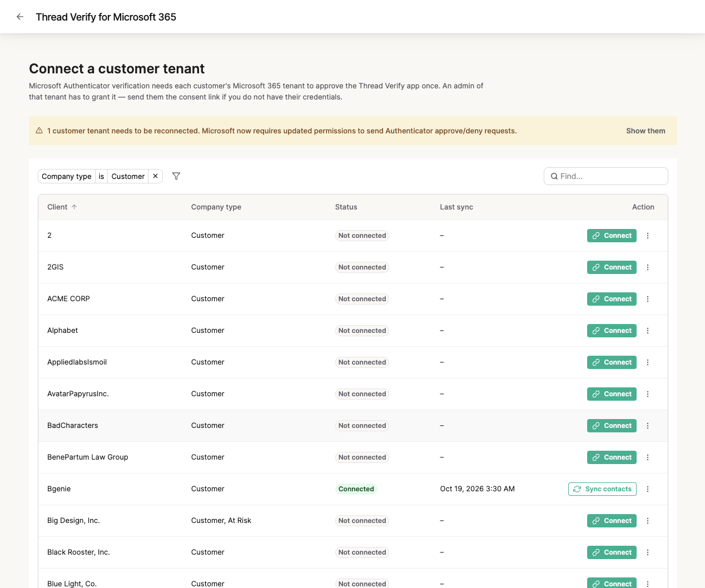Connect the BadCharacters tenant
Screen dimensions: 705x588
pos(612,426)
